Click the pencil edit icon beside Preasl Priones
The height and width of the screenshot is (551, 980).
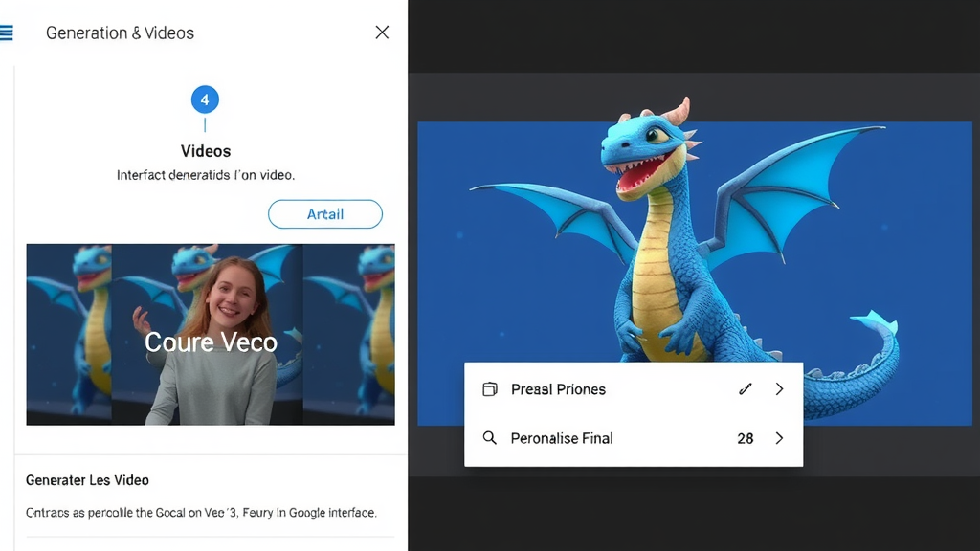click(x=746, y=389)
